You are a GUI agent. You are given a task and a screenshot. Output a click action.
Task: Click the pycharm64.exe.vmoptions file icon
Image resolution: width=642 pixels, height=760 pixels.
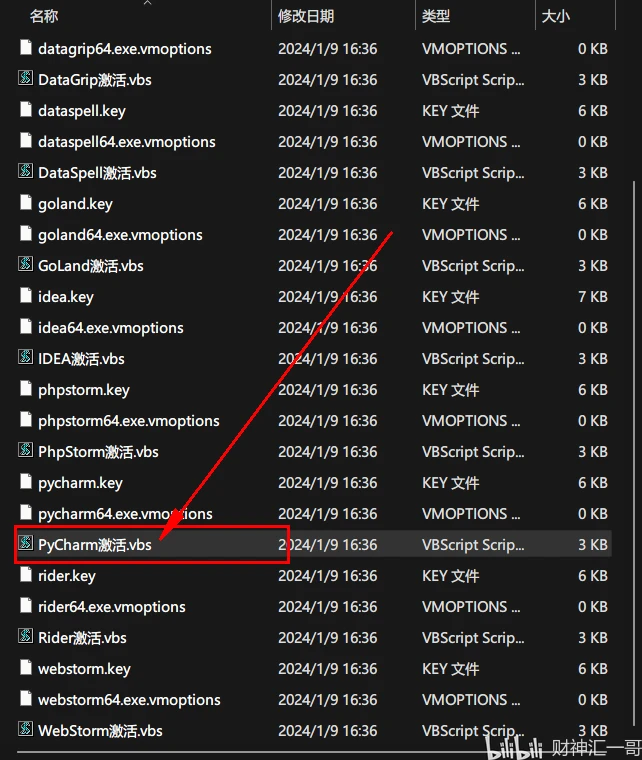[x=26, y=513]
